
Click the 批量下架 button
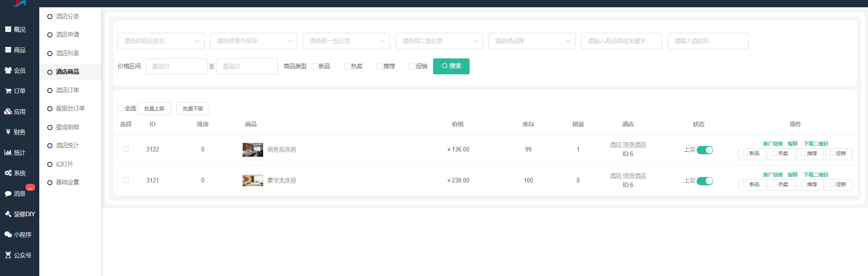(193, 109)
